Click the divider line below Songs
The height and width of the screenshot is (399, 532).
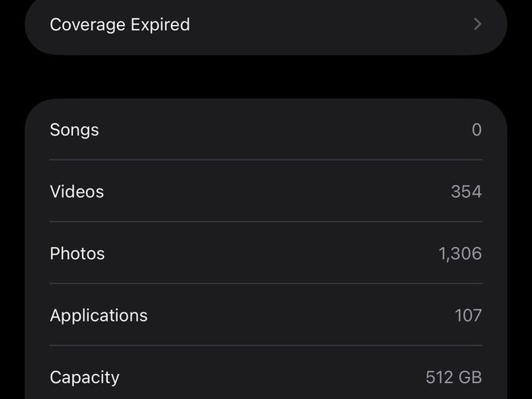click(266, 160)
